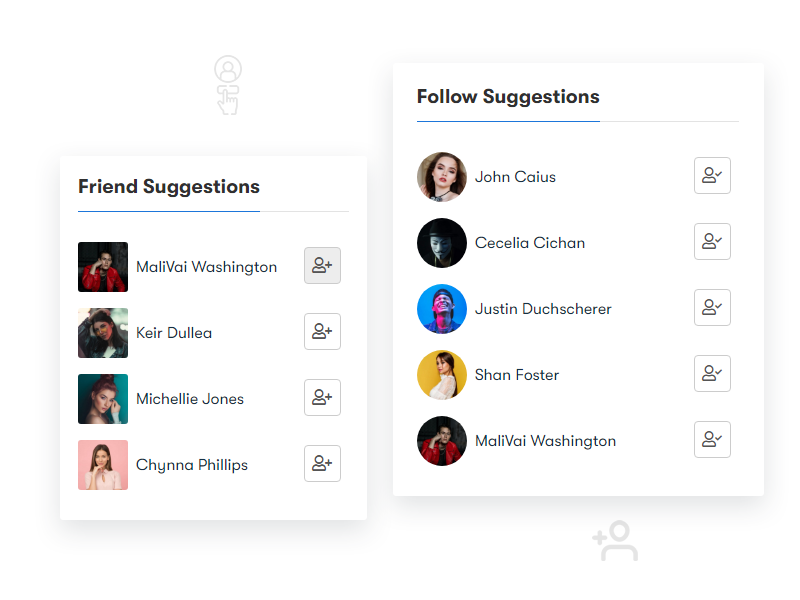Follow MaliVai Washington in Follow Suggestions
Image resolution: width=800 pixels, height=600 pixels.
click(712, 439)
